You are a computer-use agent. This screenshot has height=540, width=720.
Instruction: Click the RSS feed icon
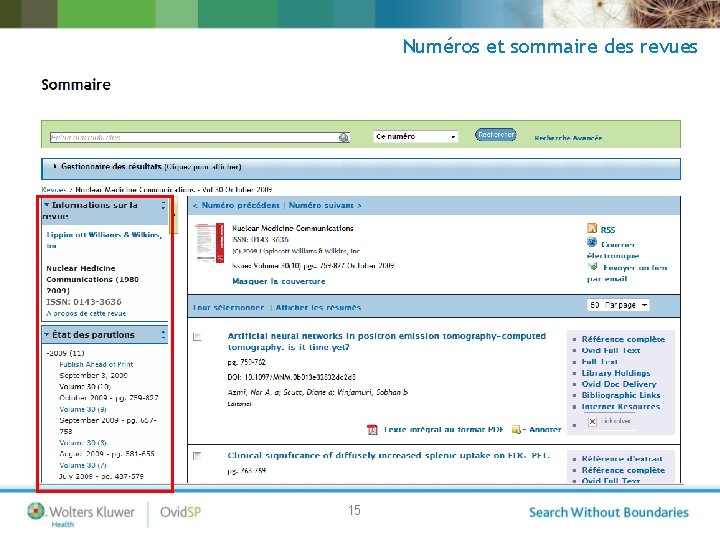point(591,229)
